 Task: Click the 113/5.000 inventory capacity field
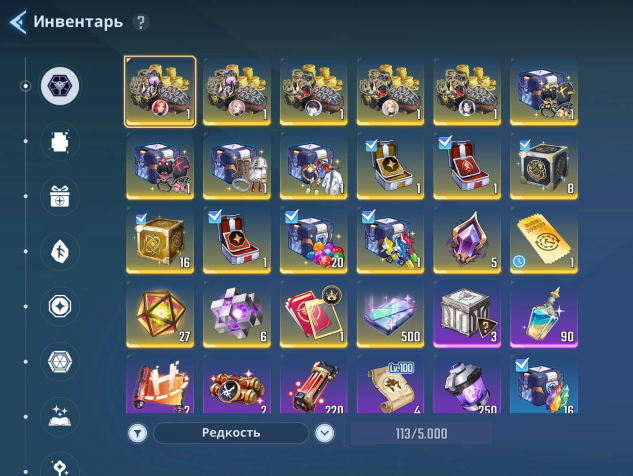coord(421,434)
